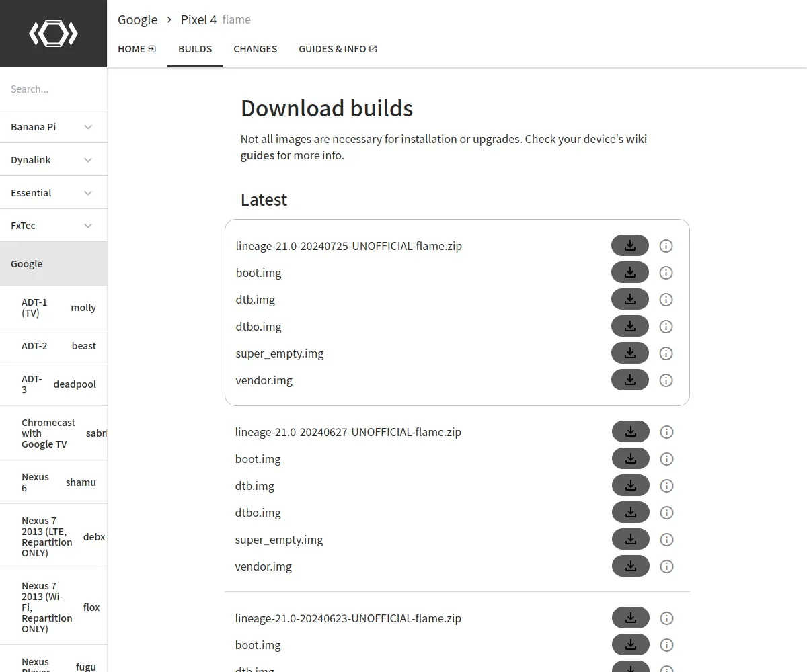Click the Pixel 4 breadcrumb text
Screen dimensions: 807x672
point(199,19)
